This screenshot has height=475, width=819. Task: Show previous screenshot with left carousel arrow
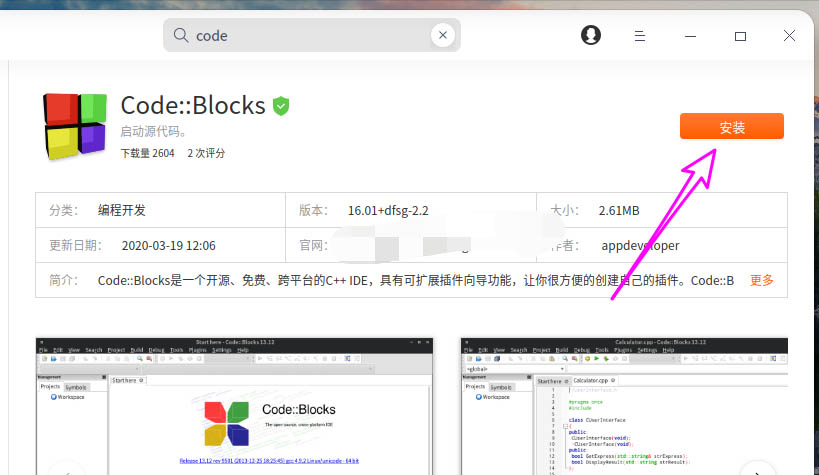(x=66, y=470)
